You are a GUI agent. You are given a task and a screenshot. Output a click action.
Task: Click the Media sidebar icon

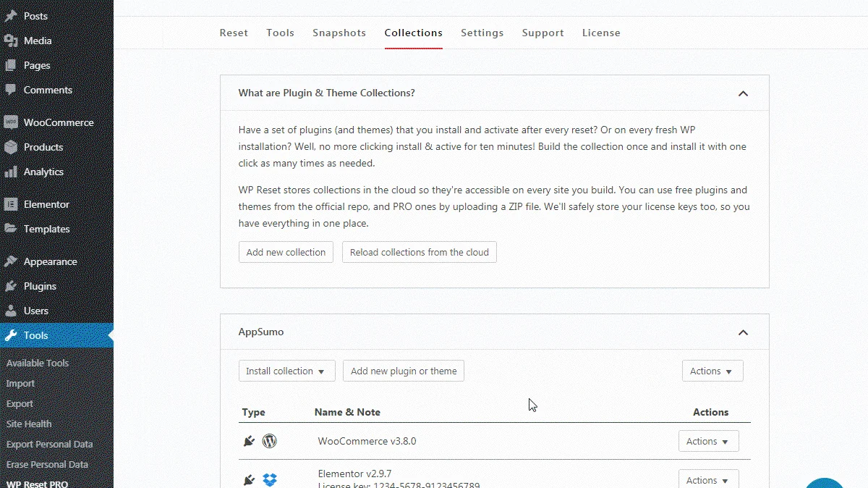(x=11, y=41)
